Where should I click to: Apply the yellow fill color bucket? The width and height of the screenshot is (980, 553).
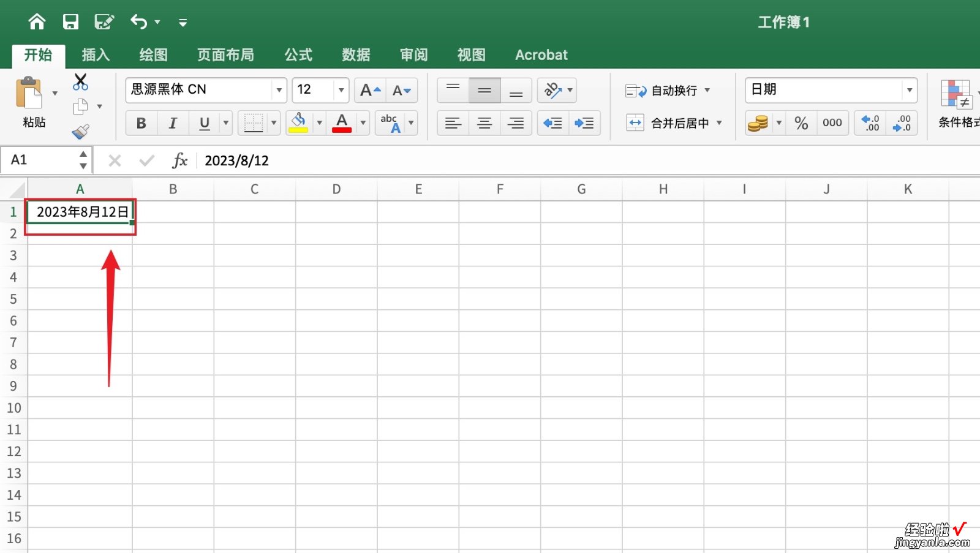(x=298, y=123)
